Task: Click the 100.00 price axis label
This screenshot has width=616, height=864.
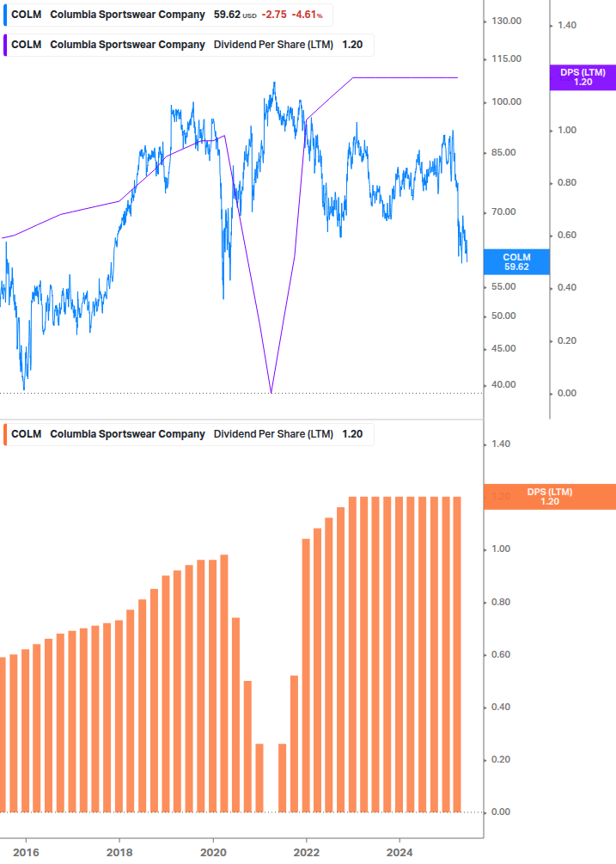Action: click(506, 102)
